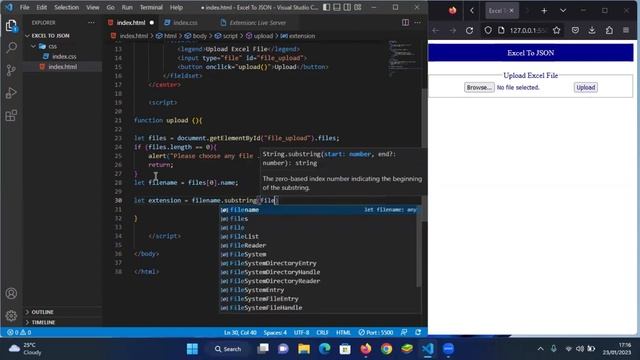The width and height of the screenshot is (640, 360).
Task: Open the Explorer panel ellipsis menu
Action: tap(91, 22)
